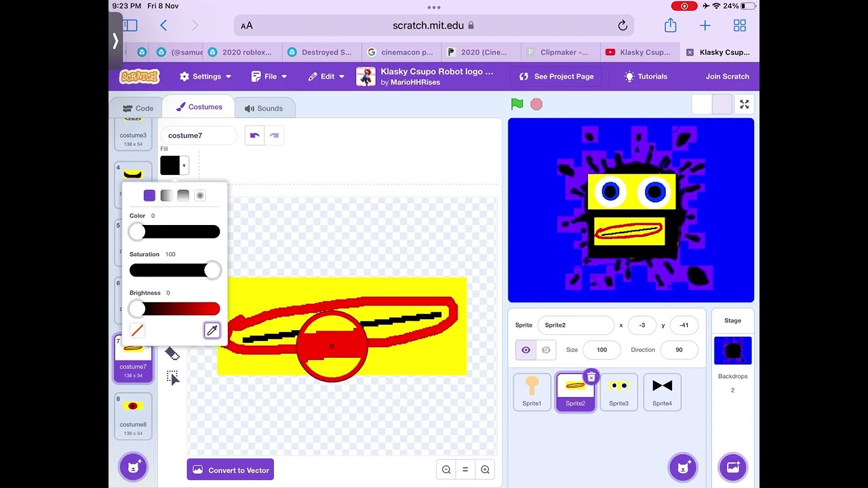
Task: Open Choose a Backdrop button
Action: click(733, 467)
